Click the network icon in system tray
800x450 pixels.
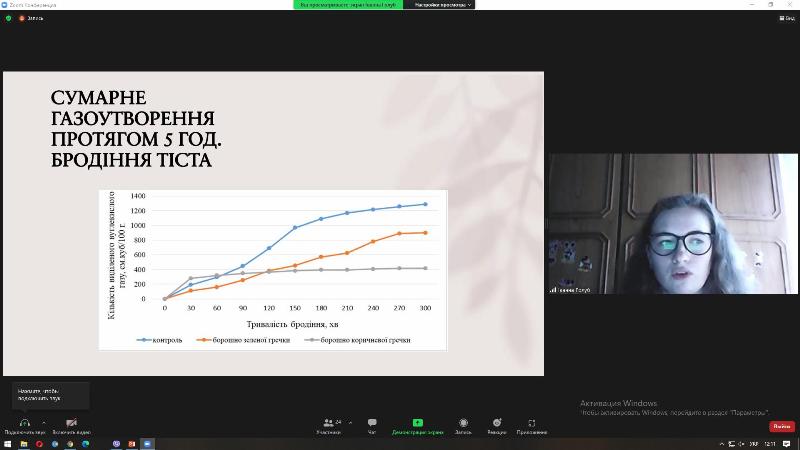tap(731, 444)
